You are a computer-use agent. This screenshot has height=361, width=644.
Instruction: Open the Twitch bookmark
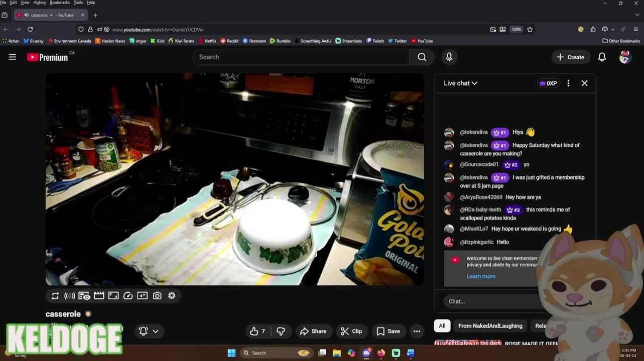coord(375,41)
